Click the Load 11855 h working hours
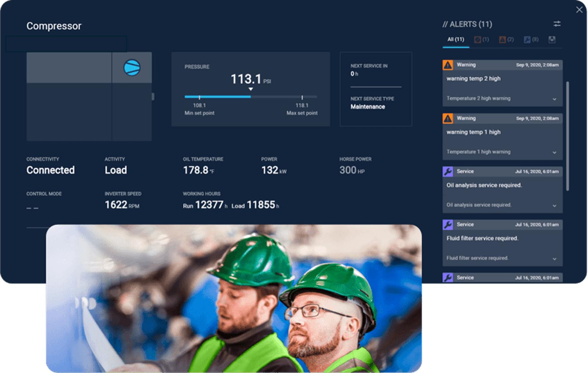The height and width of the screenshot is (373, 588). 255,205
